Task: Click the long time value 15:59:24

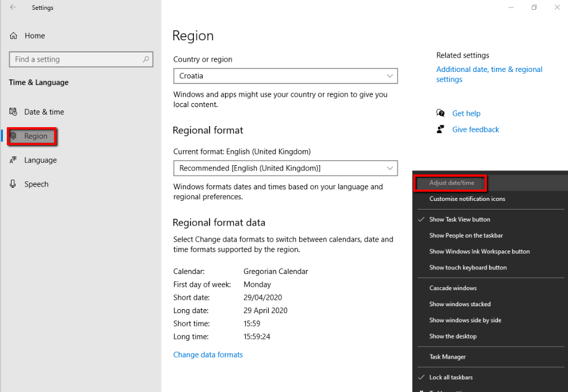Action: pyautogui.click(x=257, y=337)
